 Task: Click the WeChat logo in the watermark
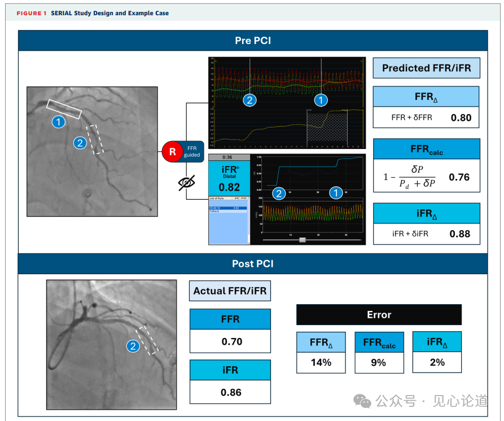362,401
